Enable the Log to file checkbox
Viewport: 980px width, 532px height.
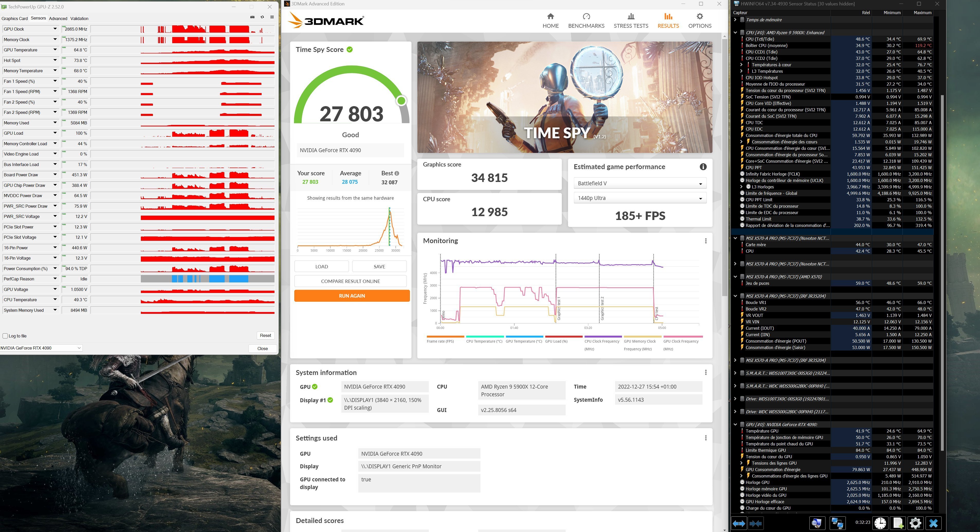pyautogui.click(x=5, y=336)
